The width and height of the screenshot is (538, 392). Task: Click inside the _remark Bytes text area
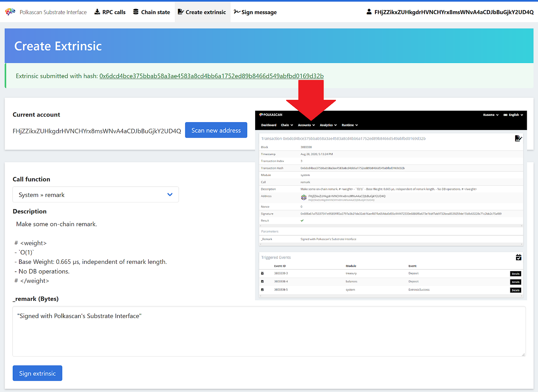point(269,331)
